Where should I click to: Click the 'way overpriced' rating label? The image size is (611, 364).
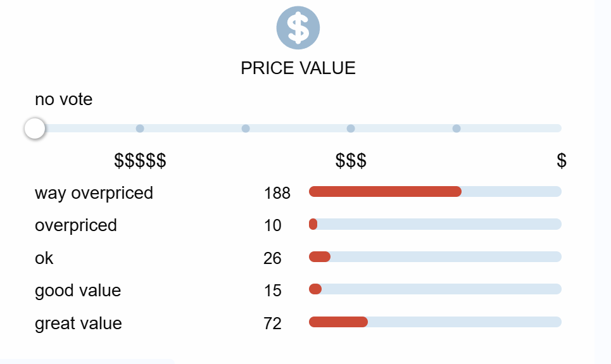point(94,192)
